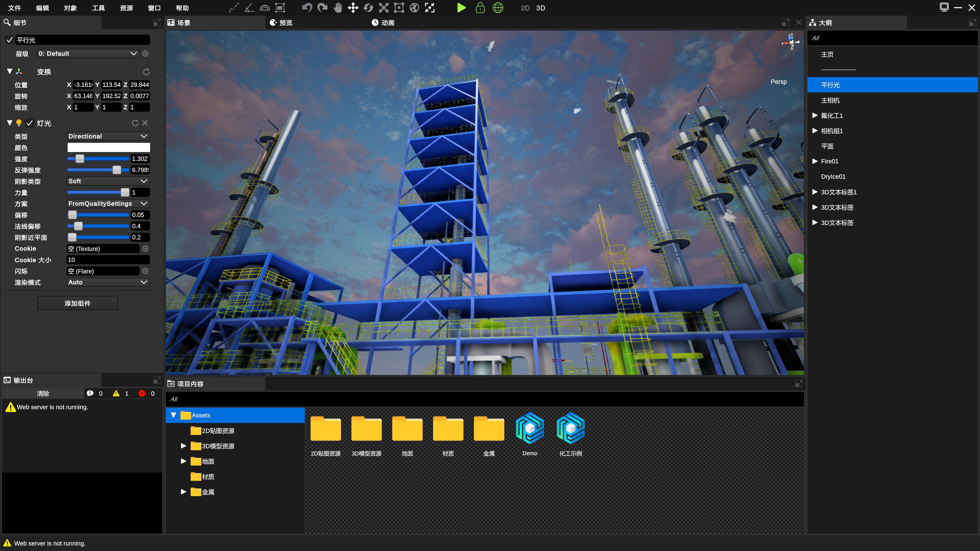Reset the transform component values
980x551 pixels.
[146, 72]
